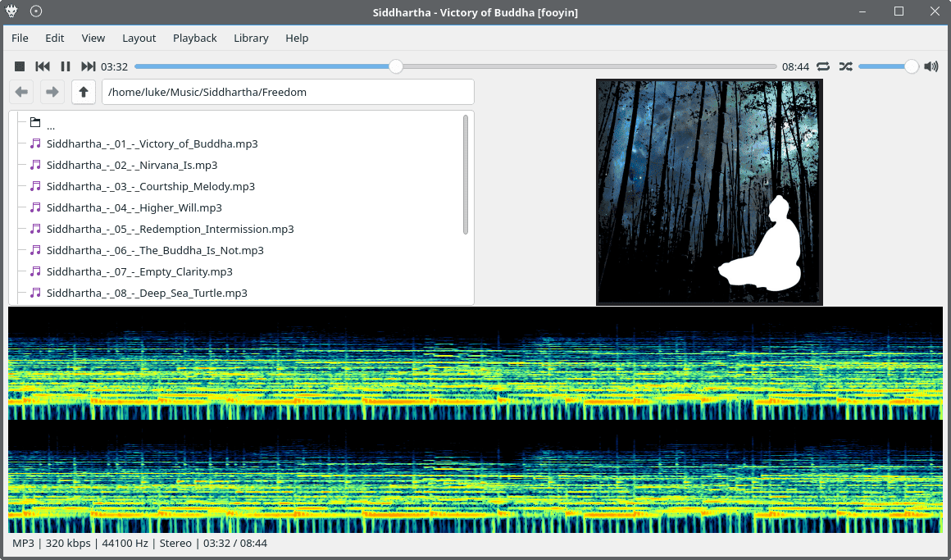Pause the current song

(x=66, y=66)
